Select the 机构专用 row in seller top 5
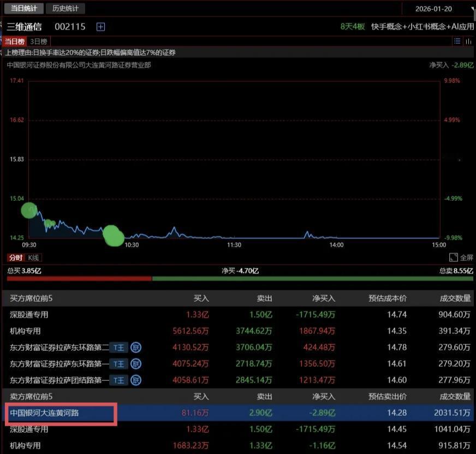 [x=239, y=445]
